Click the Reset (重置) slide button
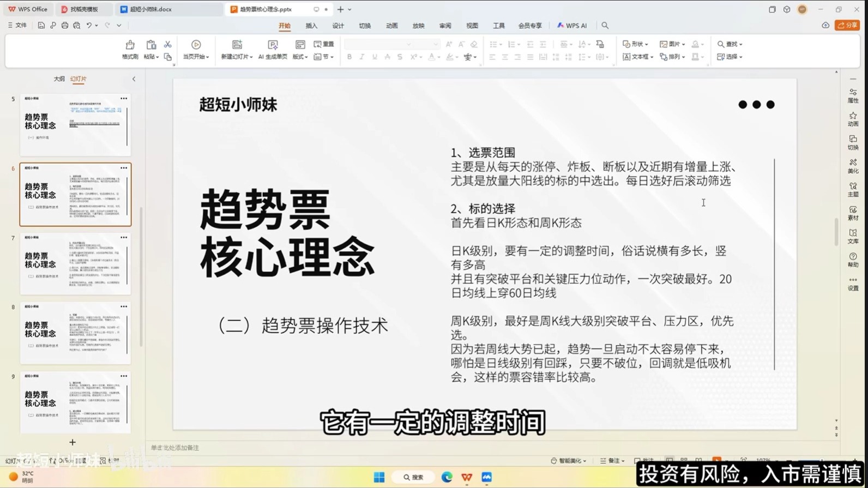Image resolution: width=868 pixels, height=488 pixels. coord(324,44)
